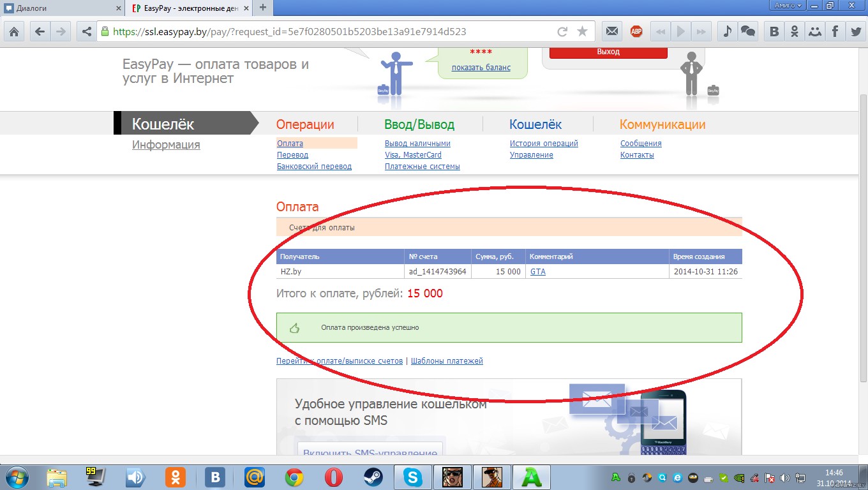Image resolution: width=868 pixels, height=490 pixels.
Task: Open Odnoklassniki via the toolbar icon
Action: point(795,31)
